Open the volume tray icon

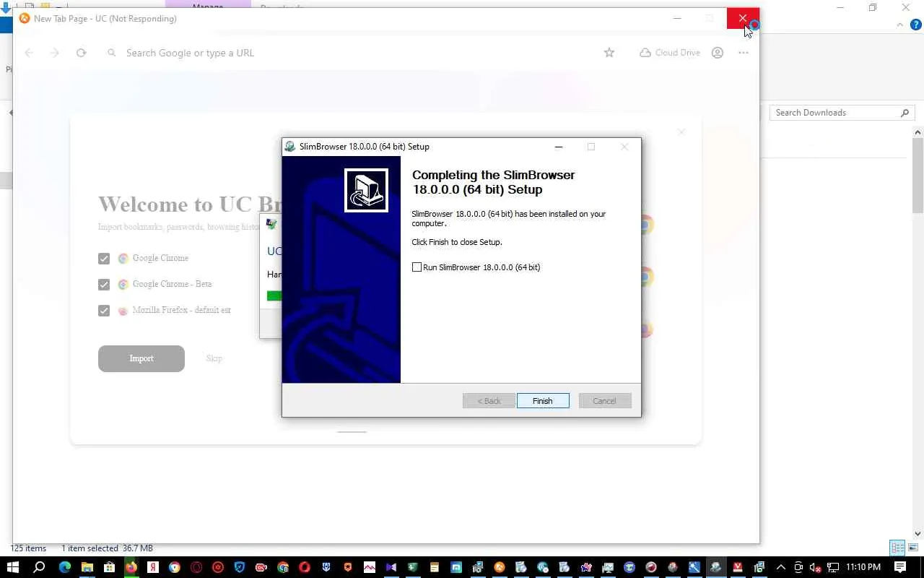816,567
